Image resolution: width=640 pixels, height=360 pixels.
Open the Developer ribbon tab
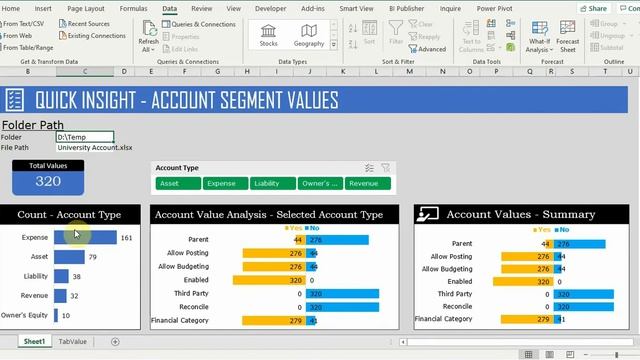(270, 8)
